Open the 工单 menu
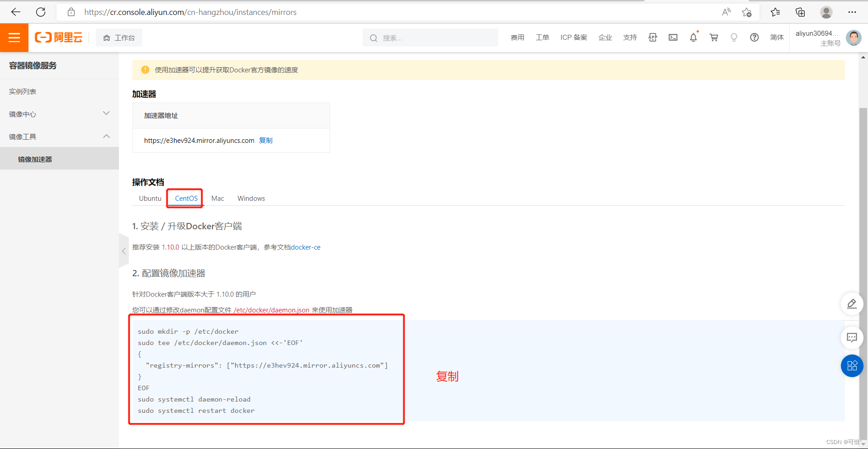 point(542,38)
